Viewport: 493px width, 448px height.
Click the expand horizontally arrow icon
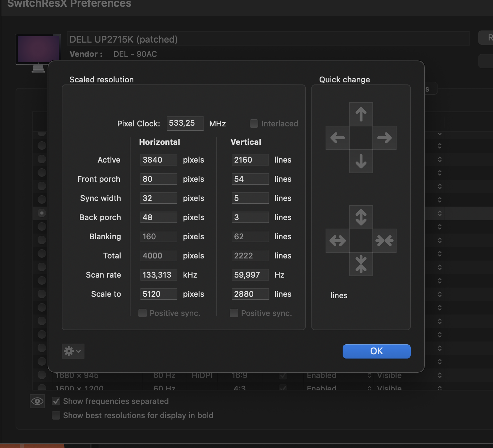click(x=338, y=241)
